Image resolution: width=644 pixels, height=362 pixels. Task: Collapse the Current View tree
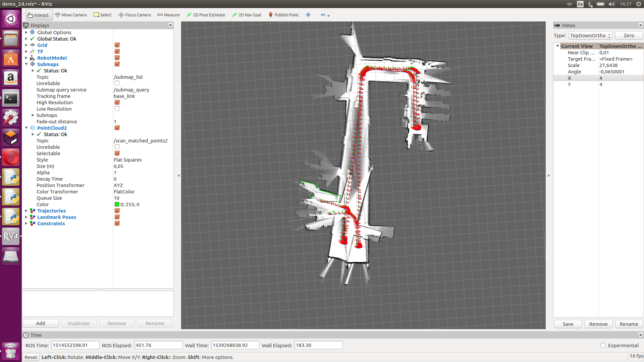pos(557,46)
